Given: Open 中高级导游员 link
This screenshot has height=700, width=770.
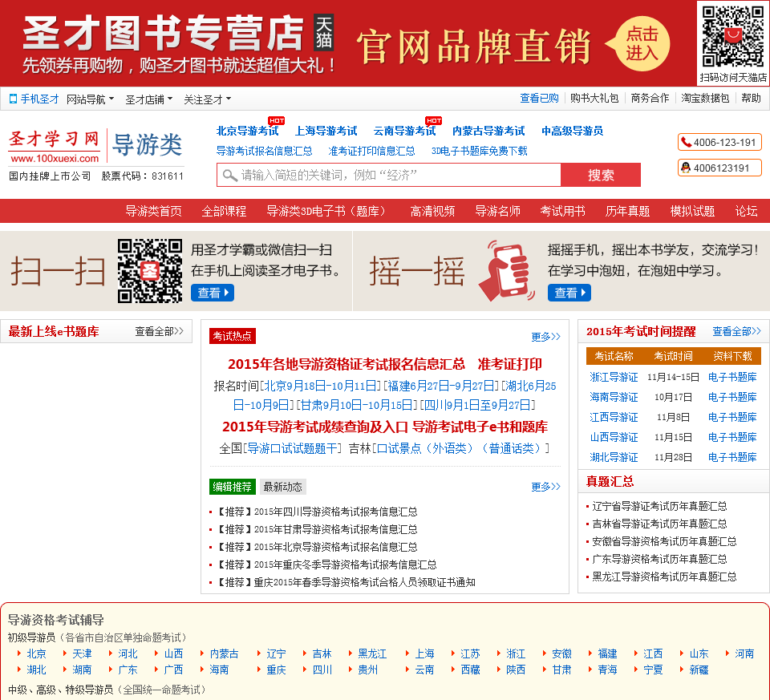Looking at the screenshot, I should (x=572, y=131).
